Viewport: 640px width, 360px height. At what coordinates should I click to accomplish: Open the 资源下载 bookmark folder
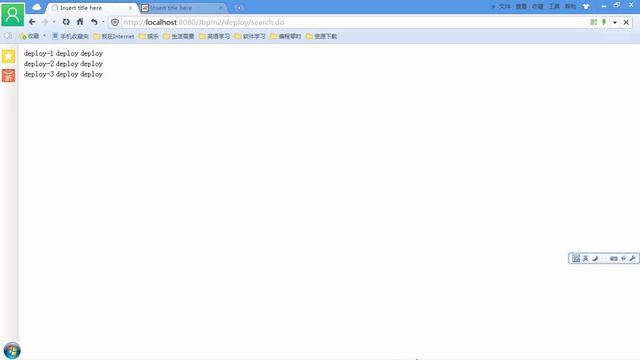pos(321,36)
